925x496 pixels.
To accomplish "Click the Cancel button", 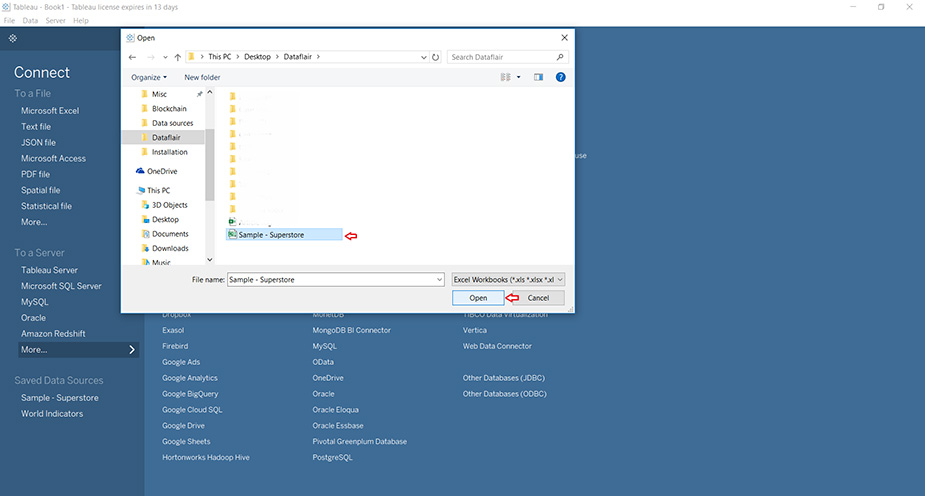I will [x=538, y=298].
